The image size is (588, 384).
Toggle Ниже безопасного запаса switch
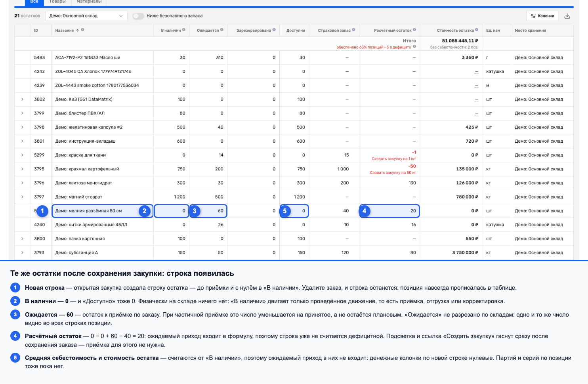(x=138, y=16)
